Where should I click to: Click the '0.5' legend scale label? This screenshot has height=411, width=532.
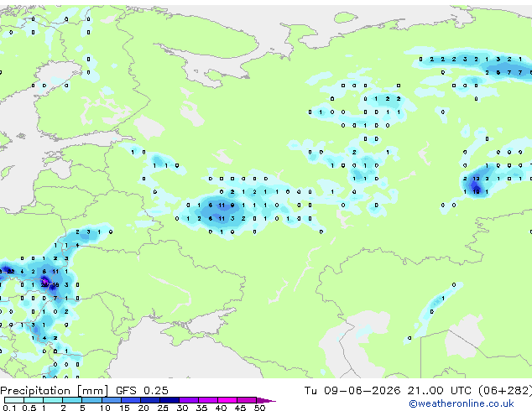[x=29, y=408]
